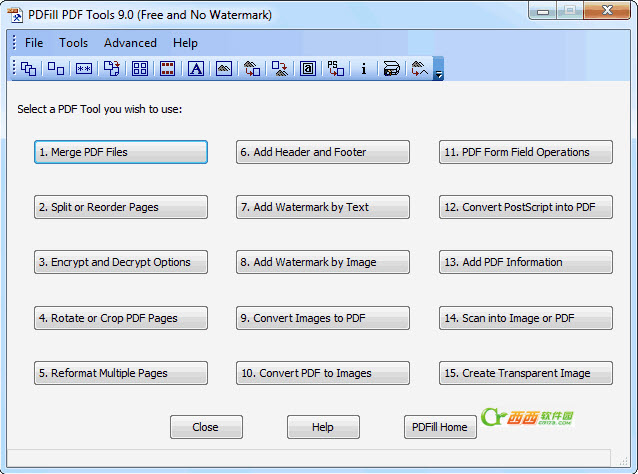Close the window with title bar X

[607, 10]
